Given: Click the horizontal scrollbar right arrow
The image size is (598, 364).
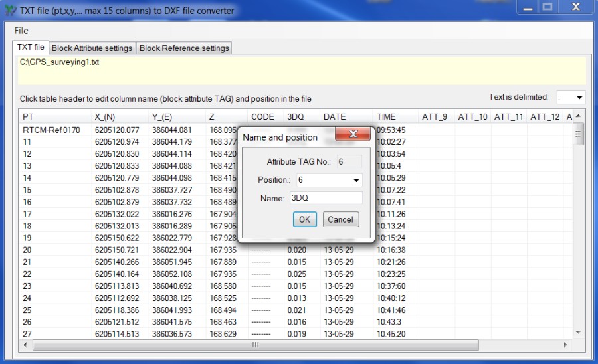Looking at the screenshot, I should [x=565, y=345].
